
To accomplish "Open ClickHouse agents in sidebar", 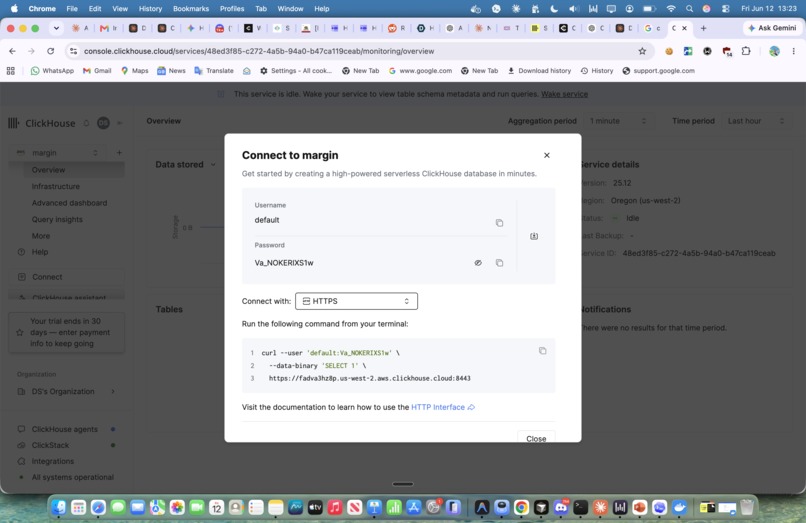I will pyautogui.click(x=64, y=429).
